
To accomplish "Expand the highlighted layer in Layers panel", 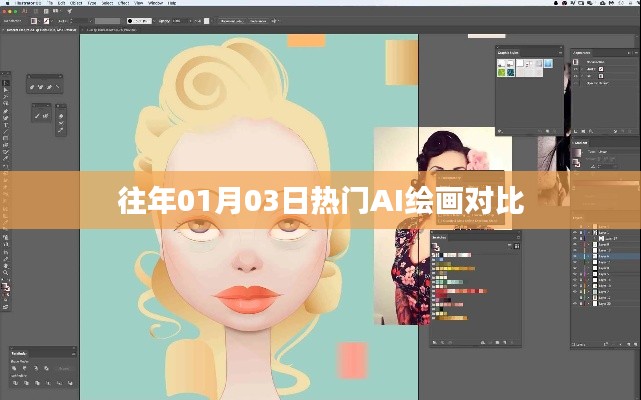I will (589, 256).
